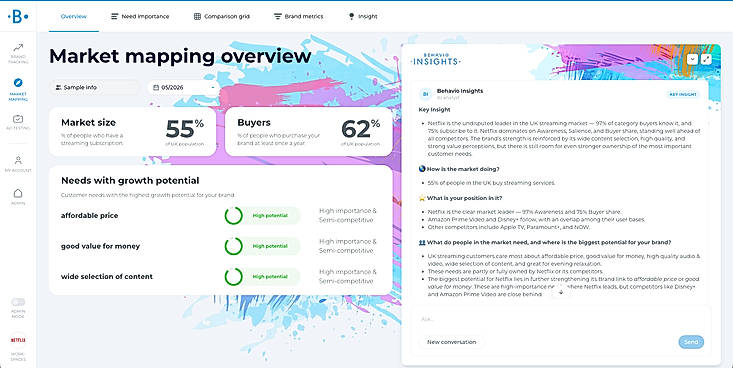Select the affordable price need

coord(89,216)
